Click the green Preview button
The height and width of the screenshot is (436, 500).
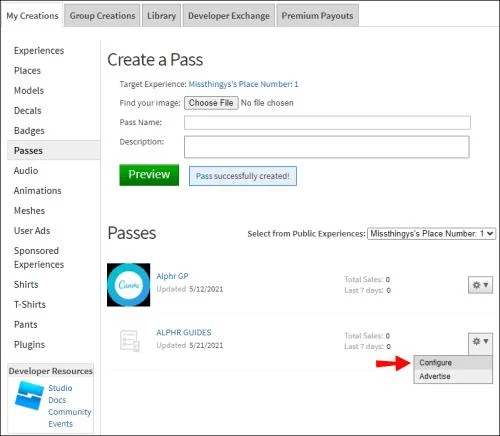(x=149, y=175)
